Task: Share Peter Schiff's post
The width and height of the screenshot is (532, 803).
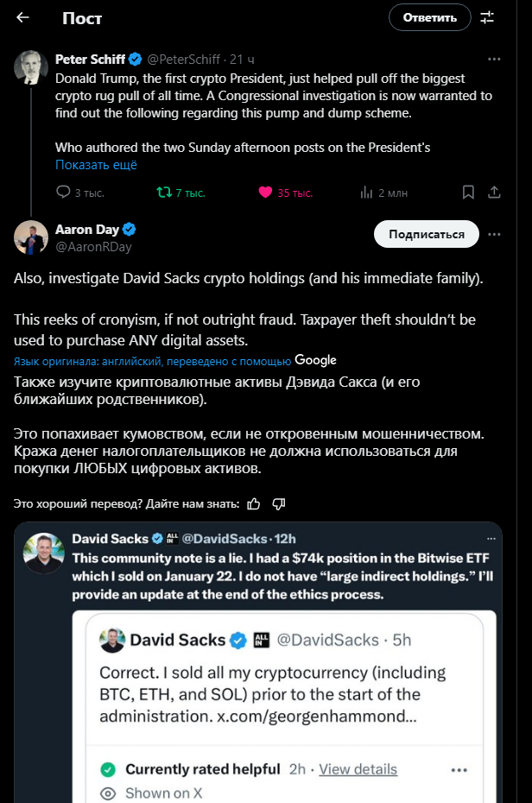Action: [495, 193]
